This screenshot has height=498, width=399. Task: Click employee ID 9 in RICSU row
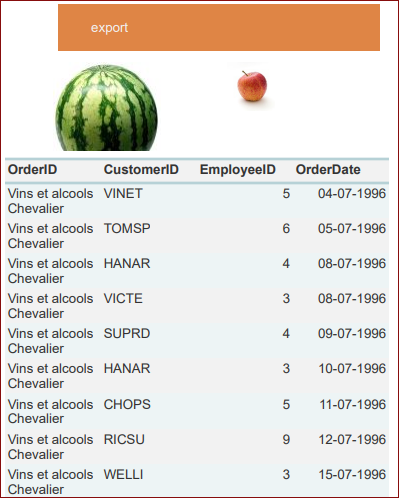click(286, 440)
